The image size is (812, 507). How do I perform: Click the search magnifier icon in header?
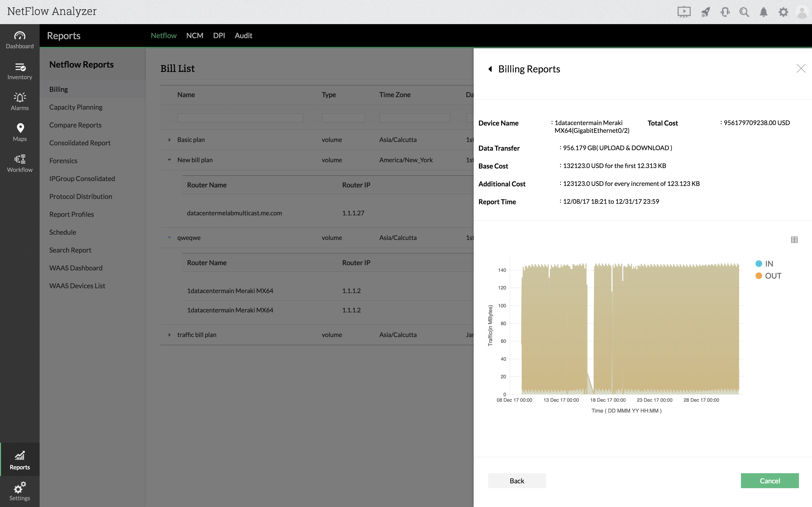(744, 12)
